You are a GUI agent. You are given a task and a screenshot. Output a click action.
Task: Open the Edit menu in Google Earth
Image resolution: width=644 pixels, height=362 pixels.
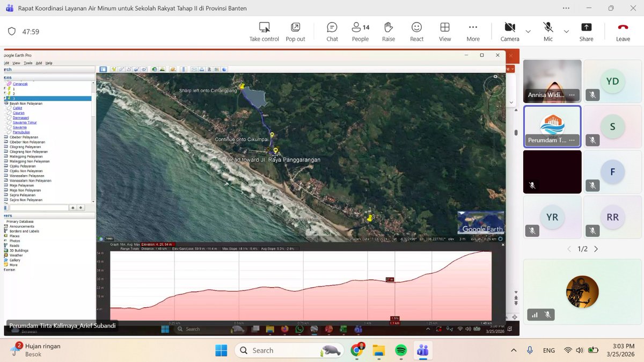pos(7,63)
